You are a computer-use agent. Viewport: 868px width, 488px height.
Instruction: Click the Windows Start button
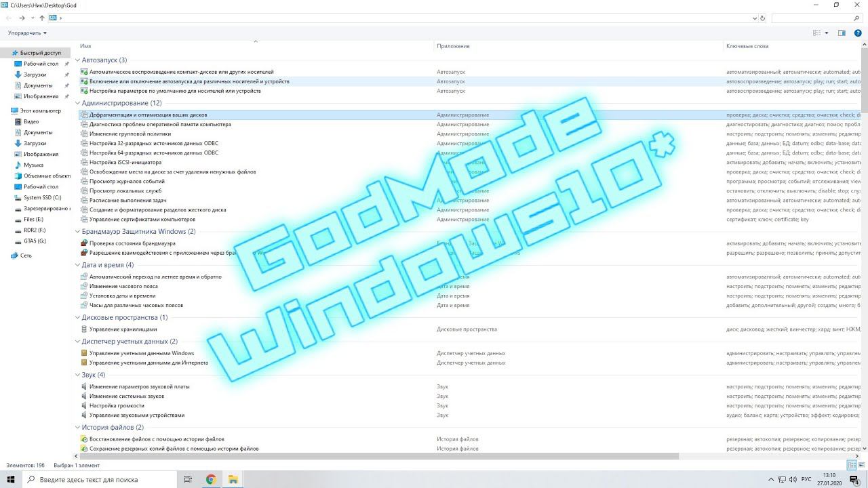11,479
